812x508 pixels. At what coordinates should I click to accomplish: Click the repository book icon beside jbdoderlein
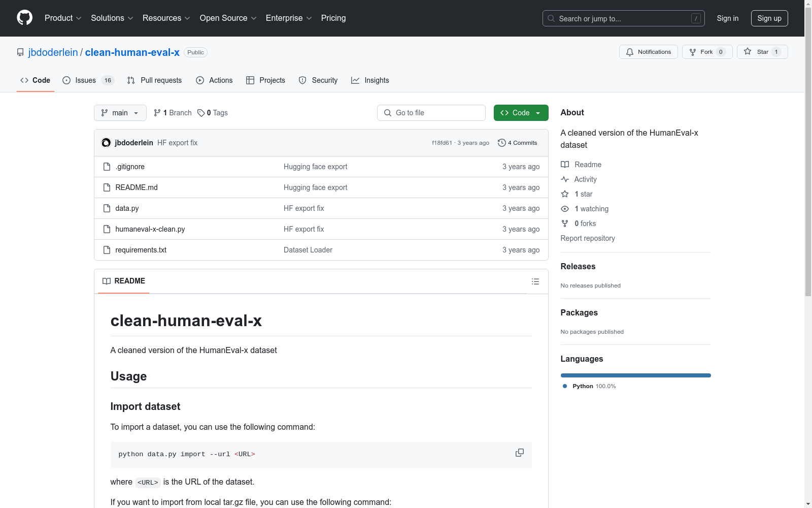click(20, 52)
